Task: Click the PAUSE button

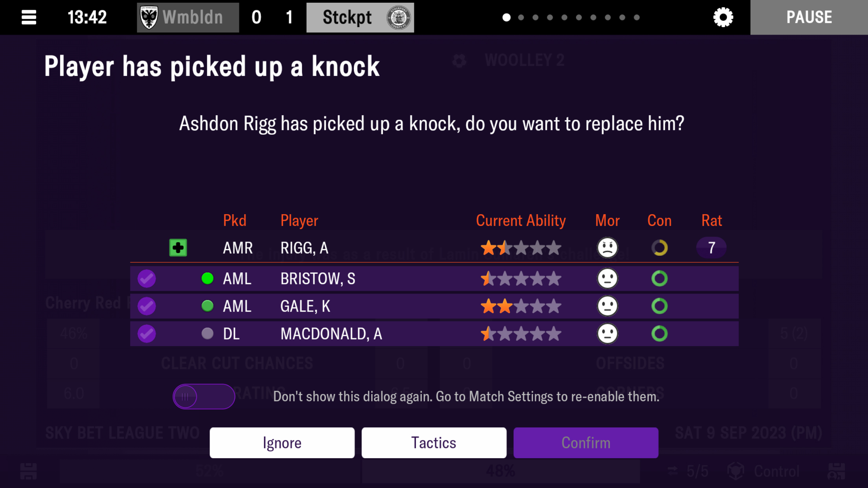Action: [x=809, y=17]
